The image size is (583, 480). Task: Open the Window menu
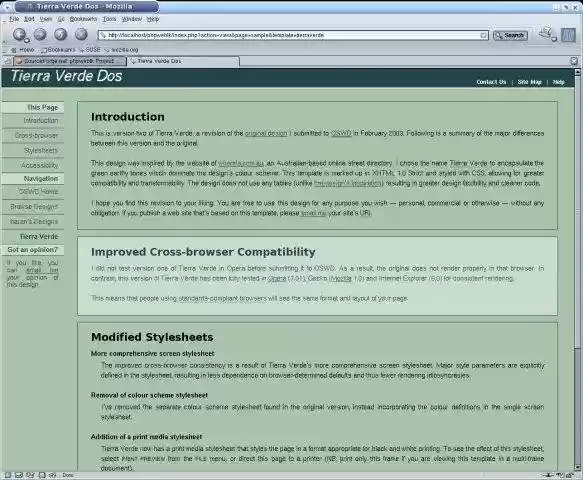[x=132, y=19]
